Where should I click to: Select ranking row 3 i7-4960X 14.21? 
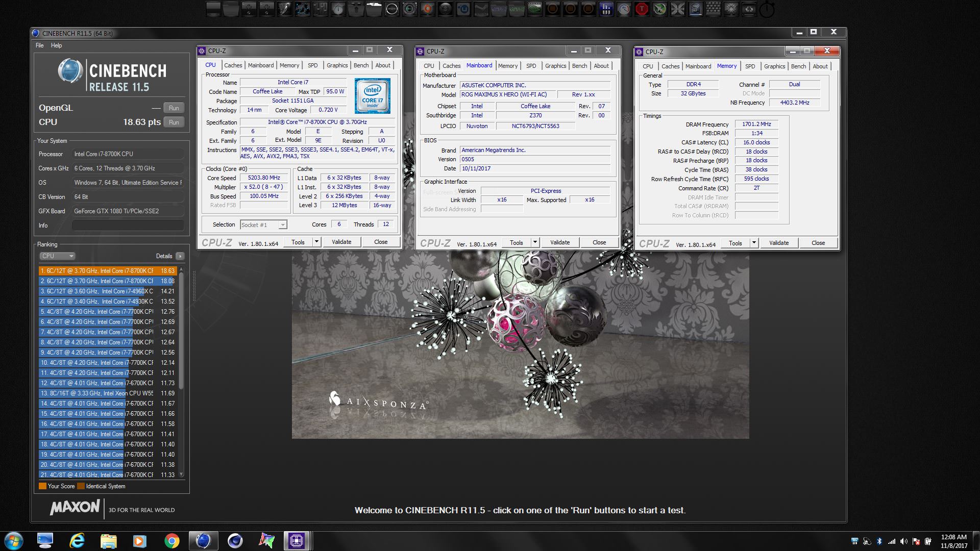pos(108,291)
